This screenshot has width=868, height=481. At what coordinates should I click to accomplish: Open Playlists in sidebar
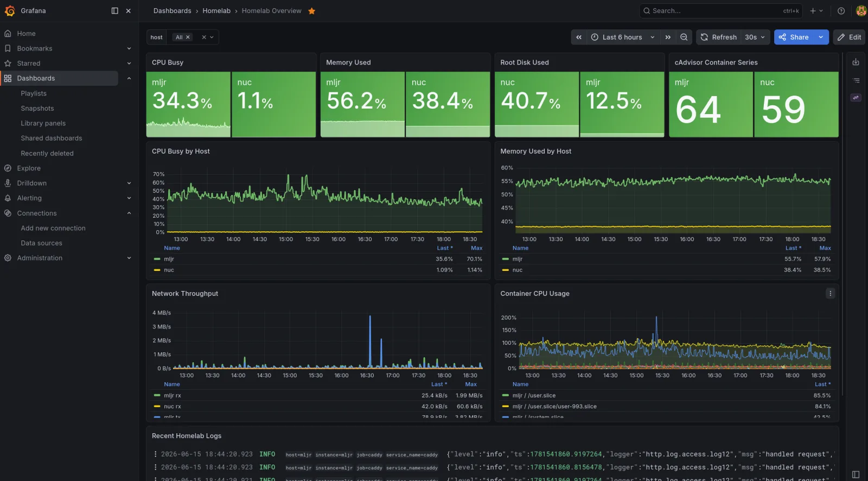click(34, 93)
